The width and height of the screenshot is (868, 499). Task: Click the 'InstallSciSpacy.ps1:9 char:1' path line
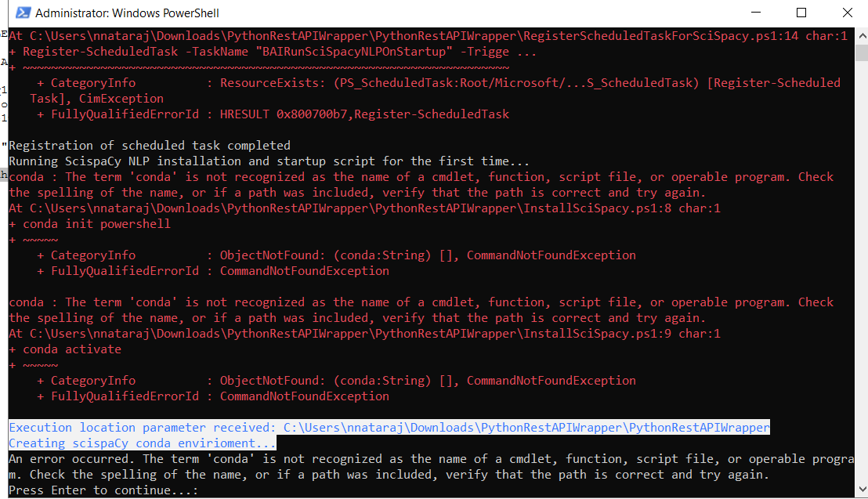365,334
